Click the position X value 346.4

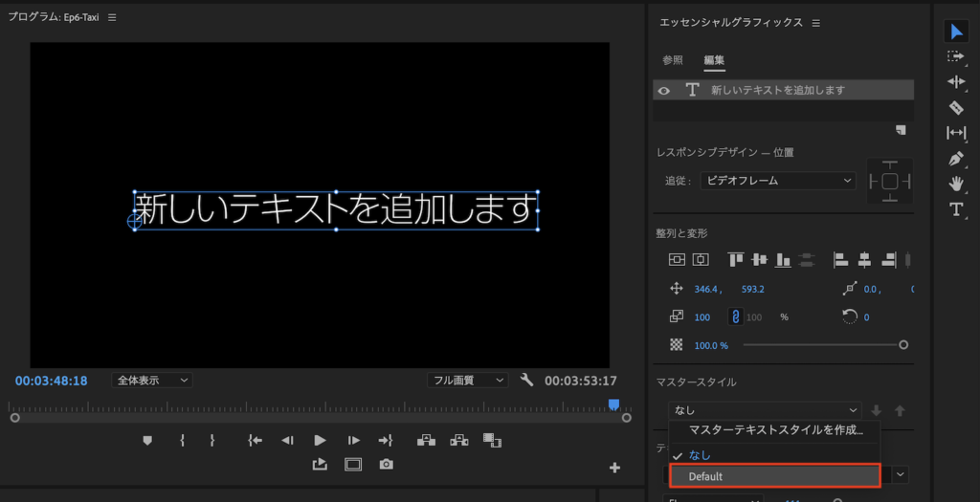(707, 289)
